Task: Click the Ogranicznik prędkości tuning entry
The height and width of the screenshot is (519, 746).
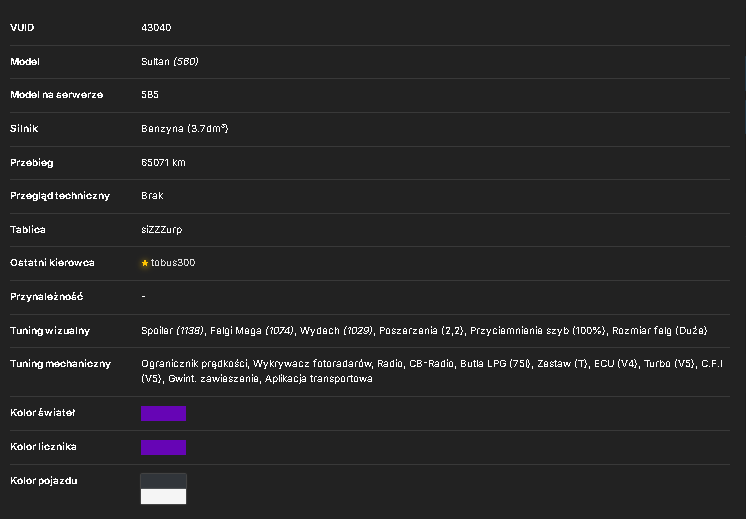Action: coord(194,363)
